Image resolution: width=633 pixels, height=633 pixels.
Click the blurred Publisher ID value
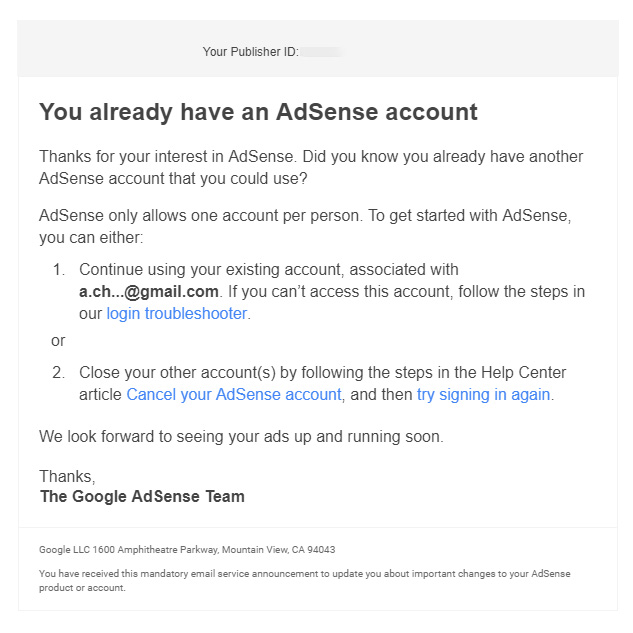click(x=322, y=52)
